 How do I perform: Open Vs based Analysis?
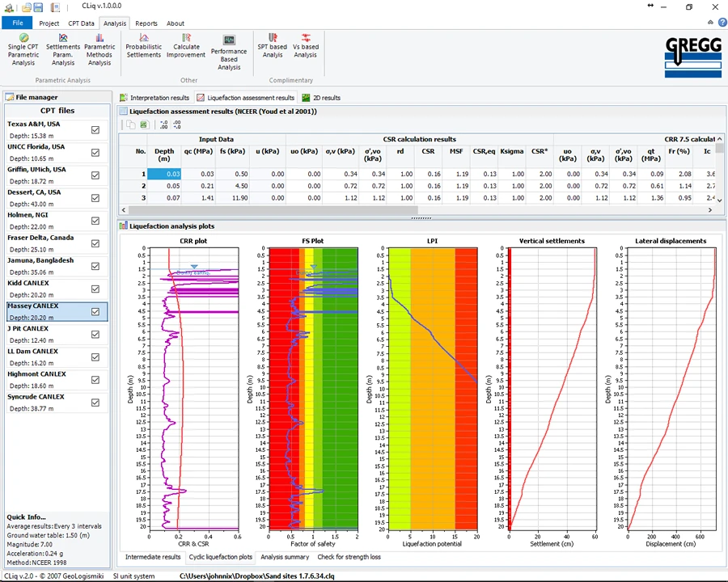tap(306, 45)
